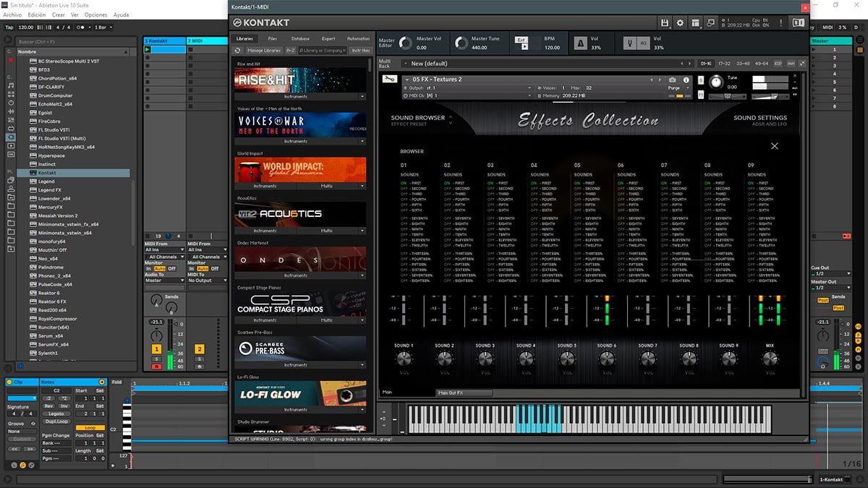Click Dupl.Loop button in clip notes
Viewport: 868px width, 488px height.
(56, 420)
